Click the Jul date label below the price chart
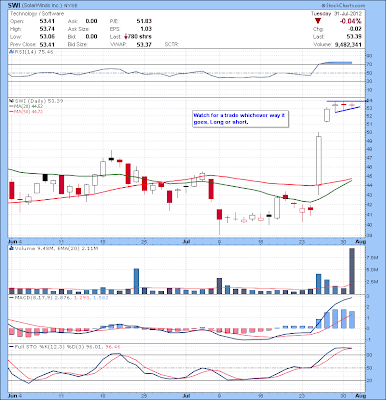Screen dimensions: 386x400 [186, 241]
